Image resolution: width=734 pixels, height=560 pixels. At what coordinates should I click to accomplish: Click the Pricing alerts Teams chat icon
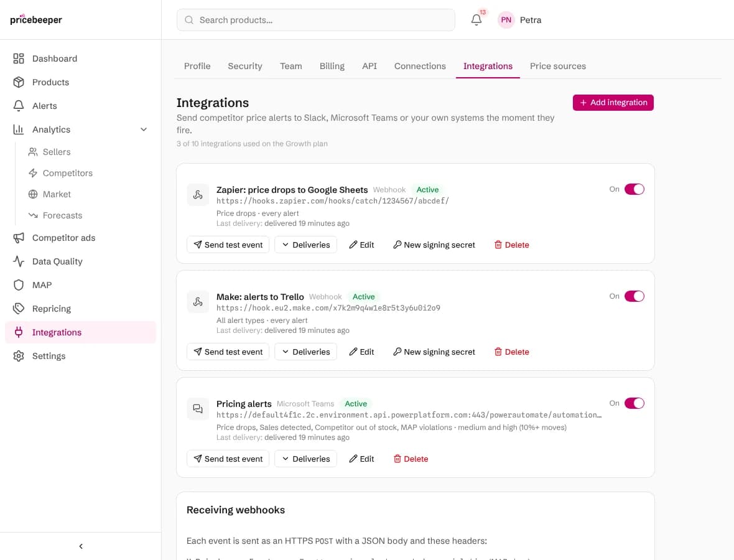tap(198, 409)
